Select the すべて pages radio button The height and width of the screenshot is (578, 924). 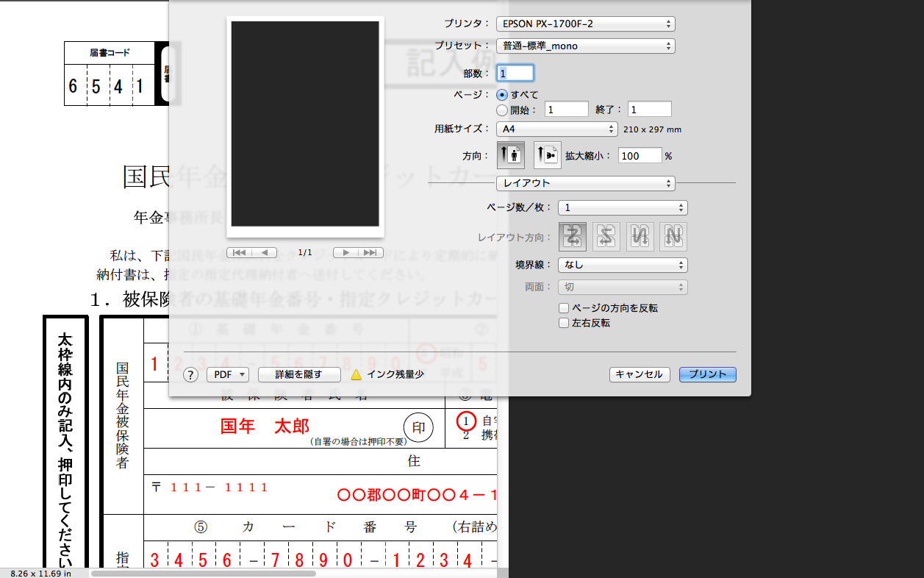tap(502, 94)
